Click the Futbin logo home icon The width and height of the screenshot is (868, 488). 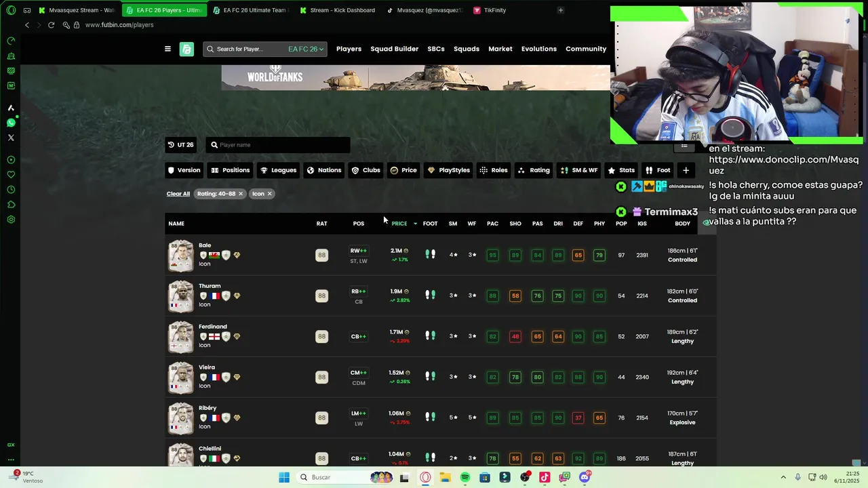pos(186,49)
